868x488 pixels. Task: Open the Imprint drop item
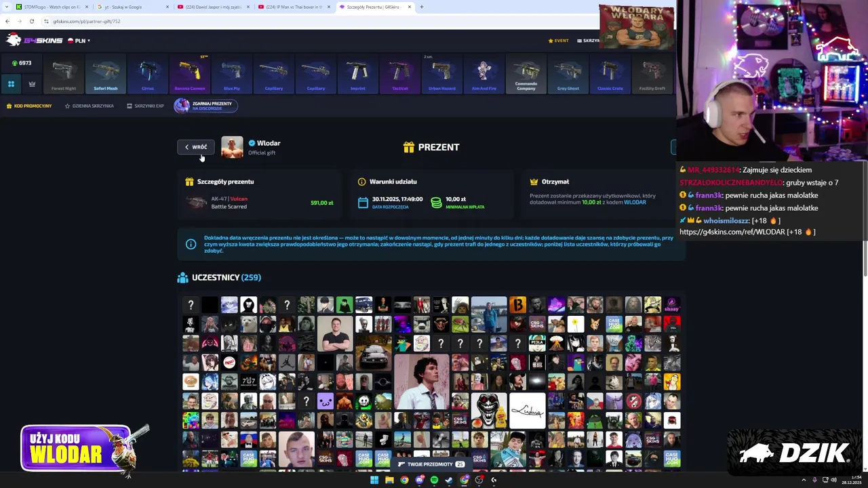point(358,75)
